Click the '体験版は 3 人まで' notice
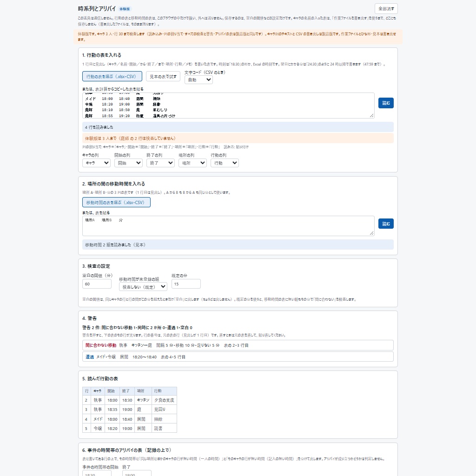This screenshot has width=476, height=476. (x=238, y=138)
